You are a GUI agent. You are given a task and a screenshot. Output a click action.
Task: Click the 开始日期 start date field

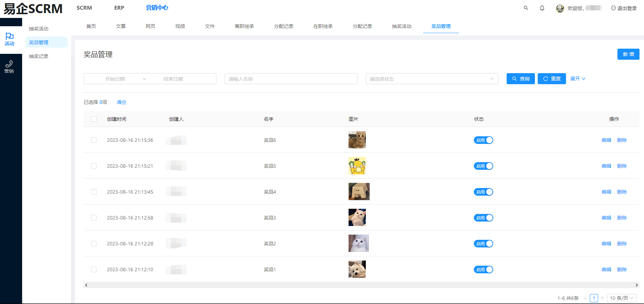tap(115, 79)
